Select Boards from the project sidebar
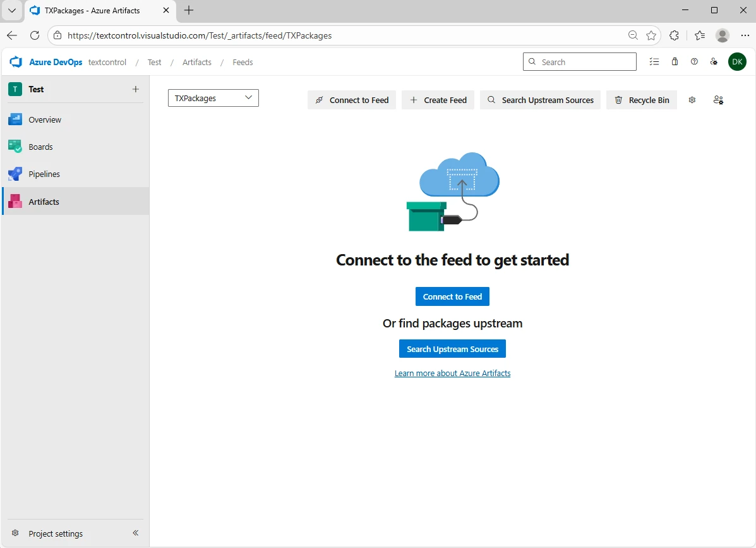Viewport: 756px width, 548px height. tap(40, 146)
